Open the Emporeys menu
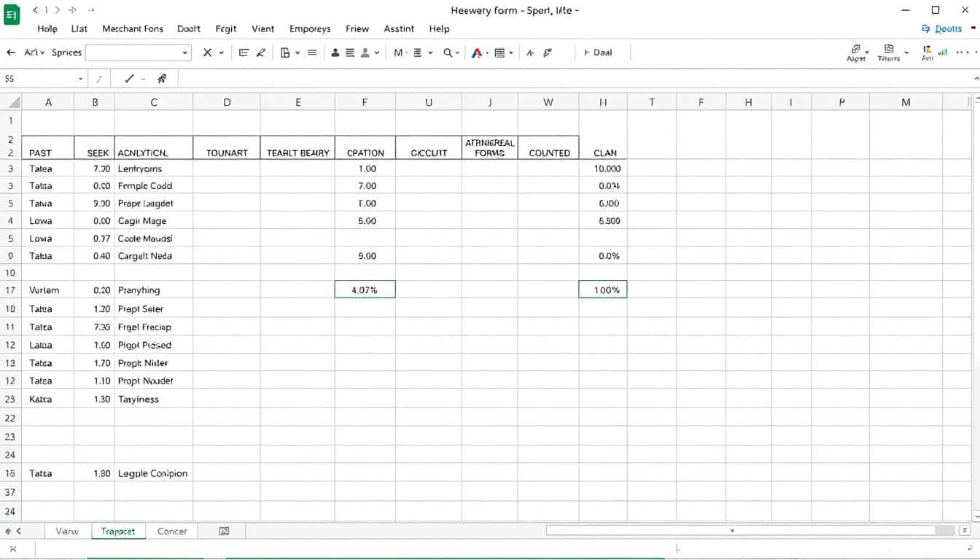The image size is (980, 560). (310, 29)
